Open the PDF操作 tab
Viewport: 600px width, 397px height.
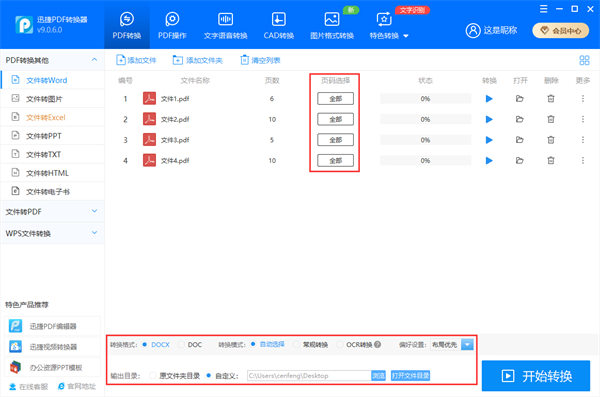coord(172,25)
